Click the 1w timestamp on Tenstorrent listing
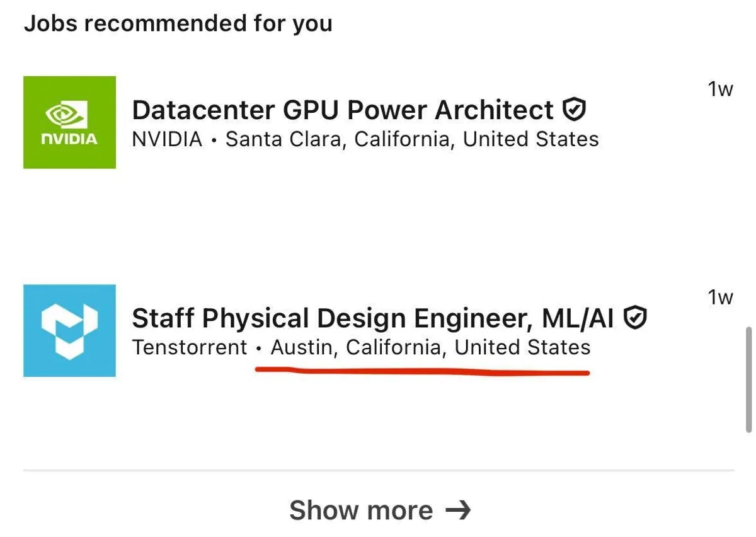756x537 pixels. [721, 297]
